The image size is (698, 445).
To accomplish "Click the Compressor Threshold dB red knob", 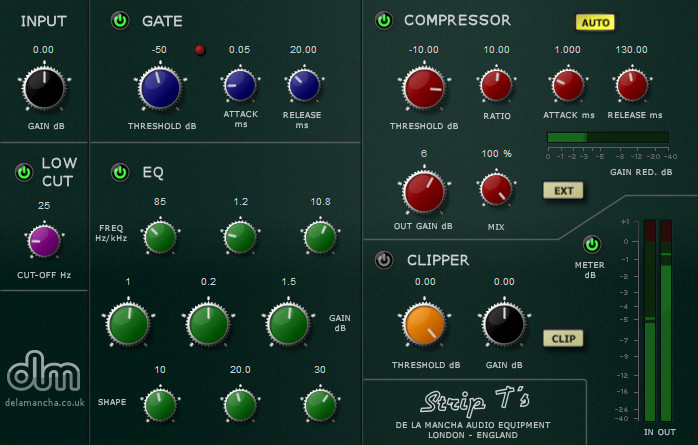I will point(424,88).
